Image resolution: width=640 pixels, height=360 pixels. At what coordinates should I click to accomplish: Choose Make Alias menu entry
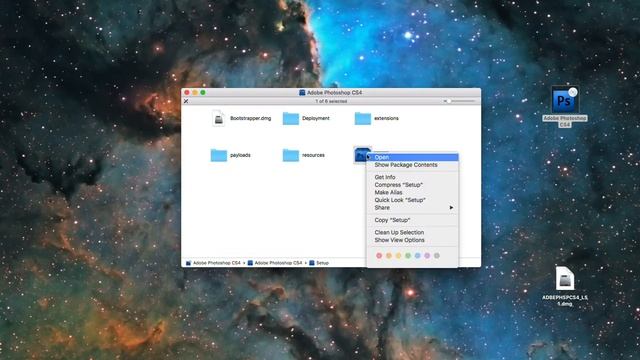point(412,192)
